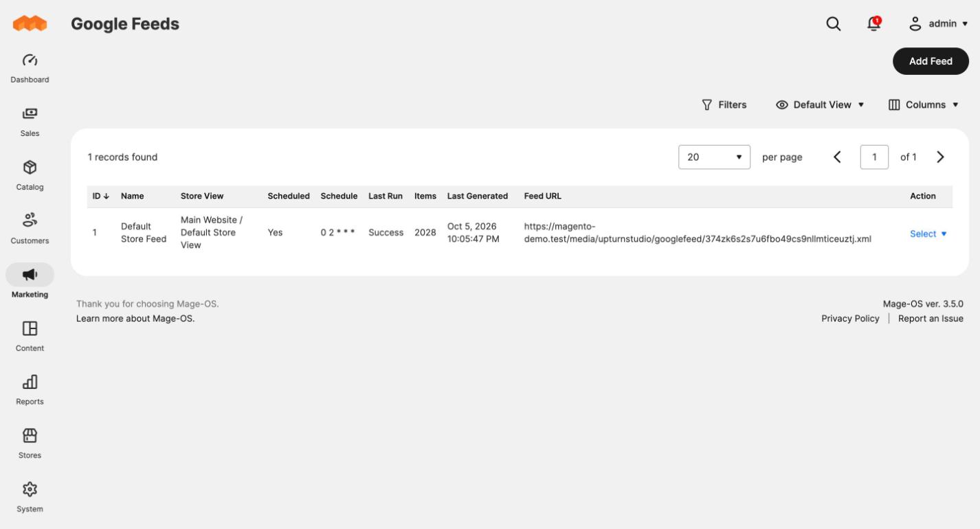Open global search magnifier
980x529 pixels.
pyautogui.click(x=833, y=24)
